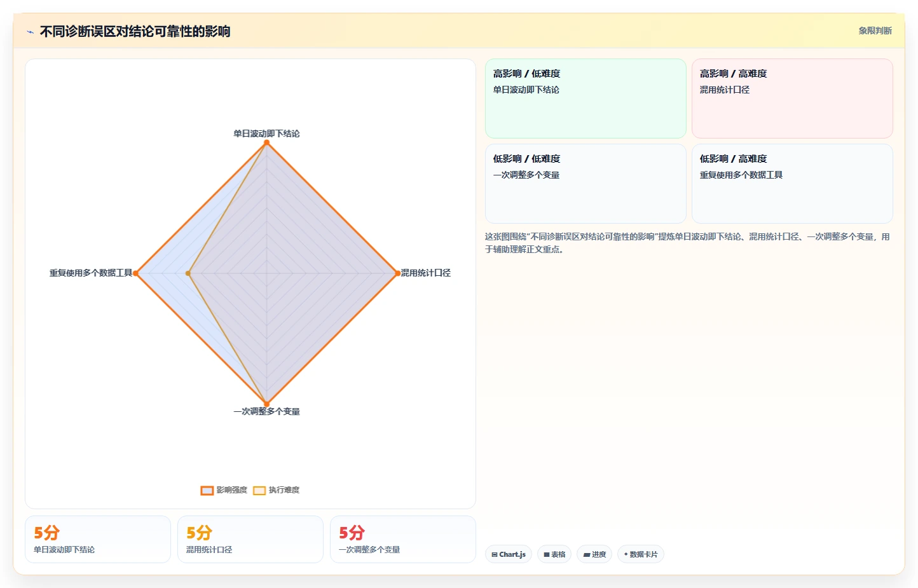This screenshot has width=918, height=588.
Task: Open the 低影响 / 低难度 quadrant card
Action: click(x=586, y=184)
